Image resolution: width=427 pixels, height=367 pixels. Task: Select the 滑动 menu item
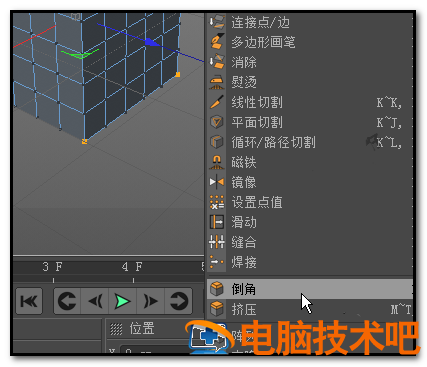[310, 222]
